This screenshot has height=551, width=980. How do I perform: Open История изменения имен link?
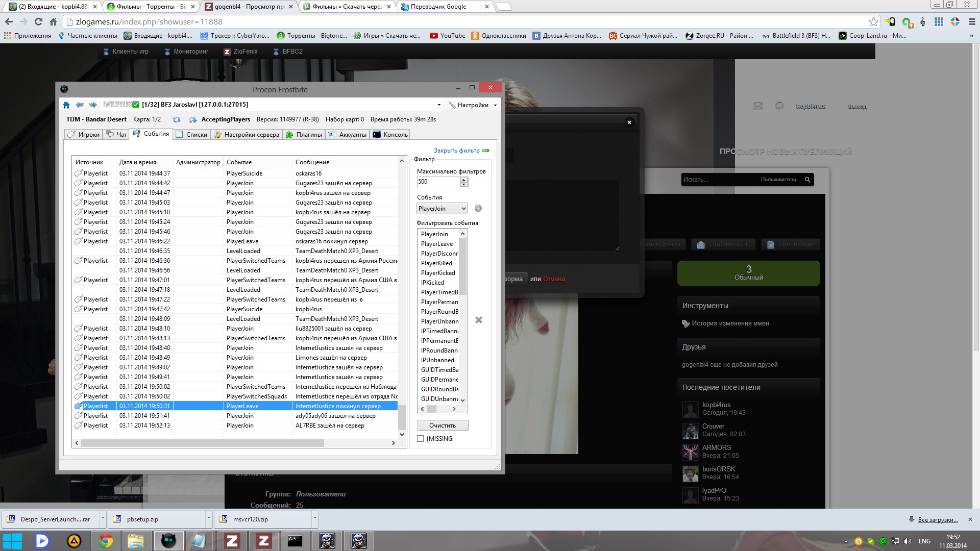pos(730,323)
